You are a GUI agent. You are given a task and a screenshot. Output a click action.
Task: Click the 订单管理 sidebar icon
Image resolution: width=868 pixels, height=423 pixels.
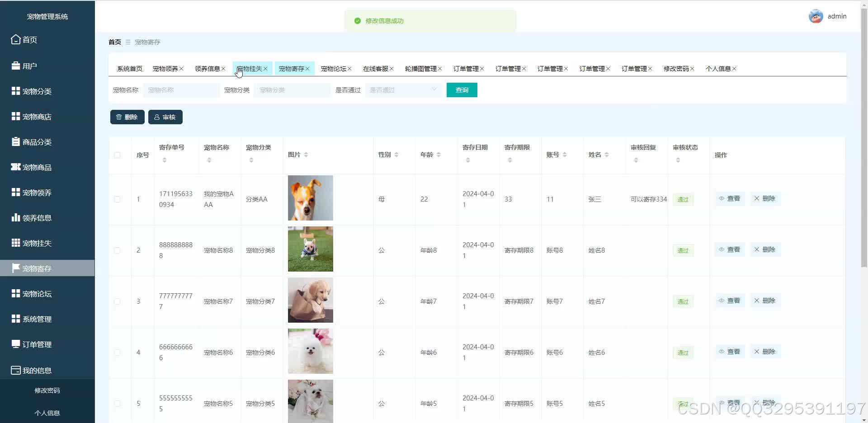tap(15, 344)
